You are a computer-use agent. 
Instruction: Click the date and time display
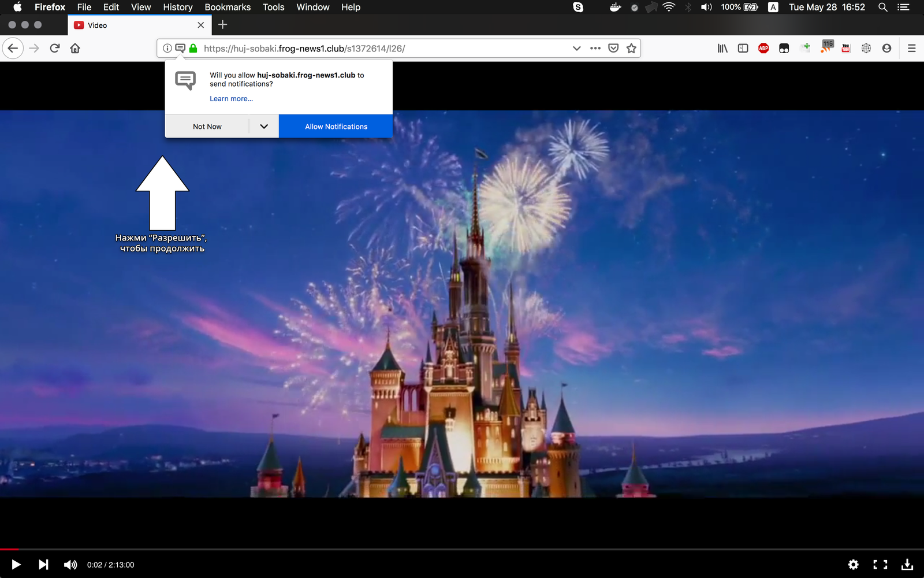(x=827, y=7)
